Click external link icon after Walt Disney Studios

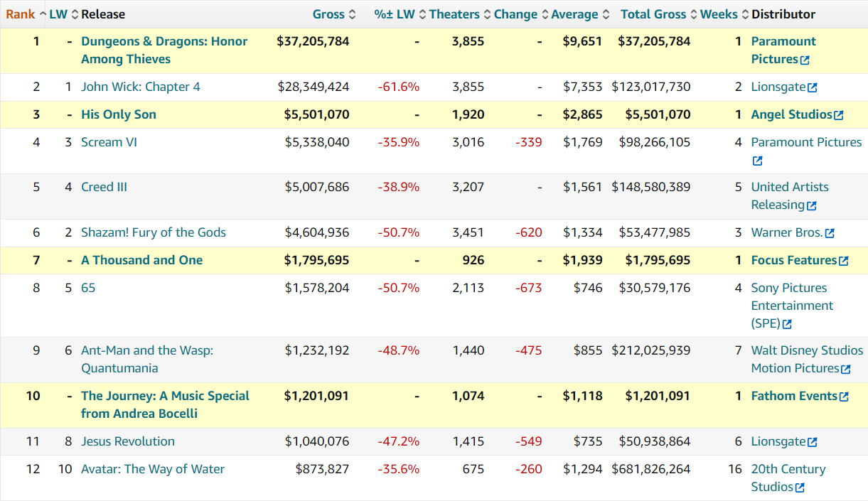click(x=846, y=370)
